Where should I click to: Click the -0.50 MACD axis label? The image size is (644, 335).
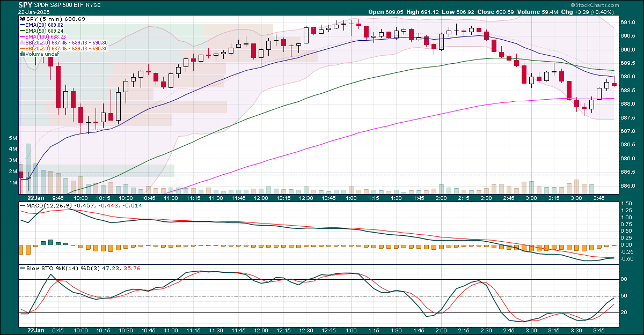coord(626,259)
